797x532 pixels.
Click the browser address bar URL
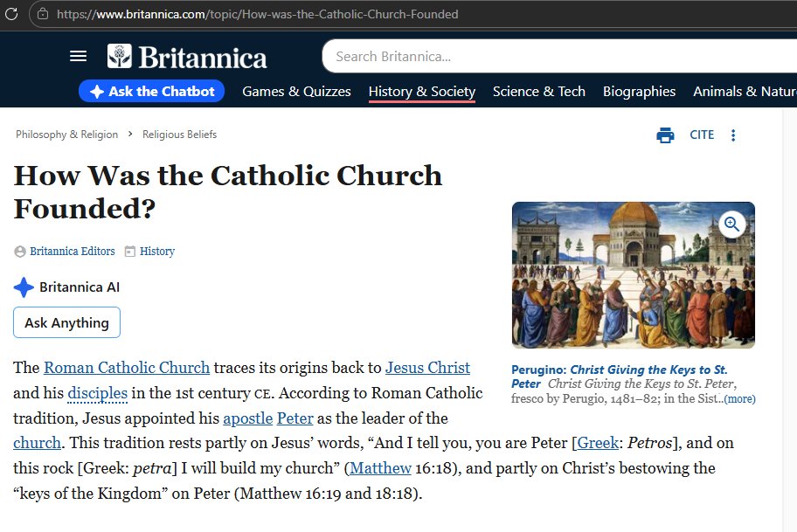point(257,14)
